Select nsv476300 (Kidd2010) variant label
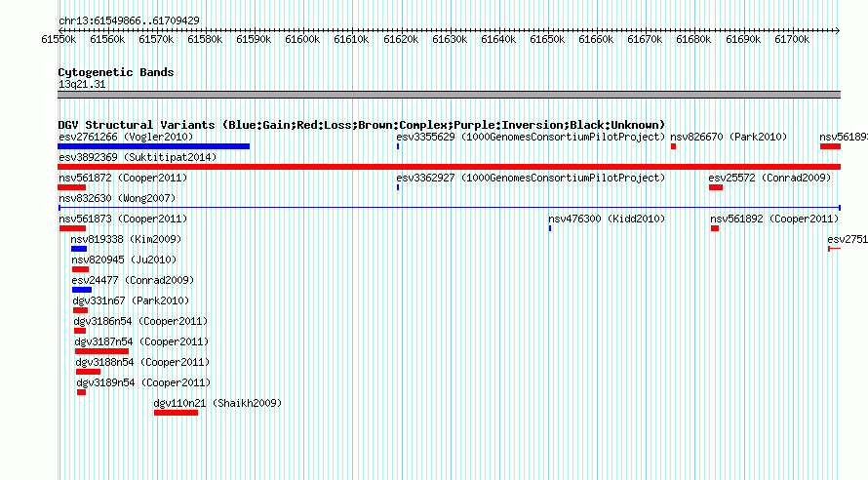Viewport: 868px width, 480px height. point(607,219)
